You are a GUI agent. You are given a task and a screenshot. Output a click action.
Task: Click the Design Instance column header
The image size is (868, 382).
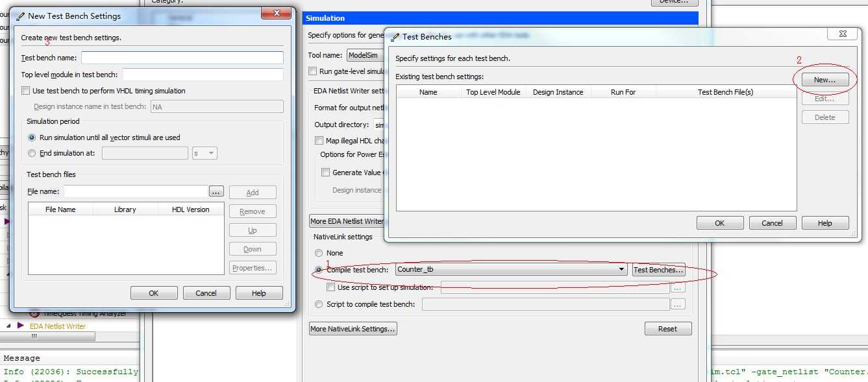558,92
